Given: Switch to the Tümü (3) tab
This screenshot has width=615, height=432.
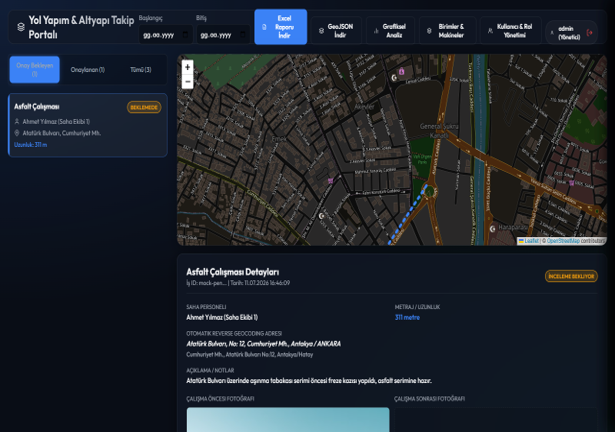Looking at the screenshot, I should [x=140, y=69].
